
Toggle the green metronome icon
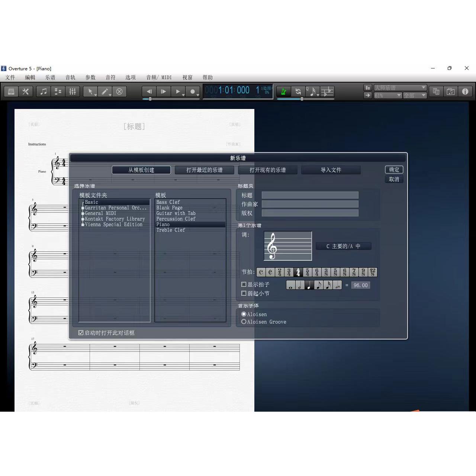(283, 91)
